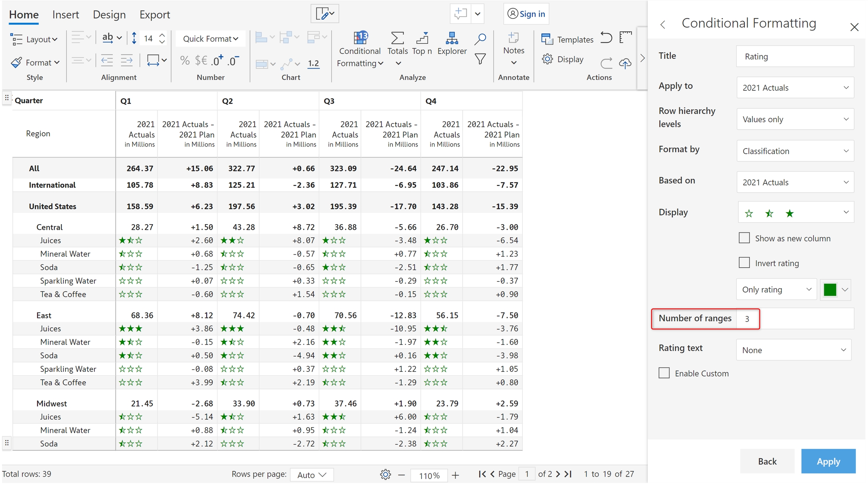The height and width of the screenshot is (486, 868).
Task: Click the search magnifier icon
Action: 480,39
